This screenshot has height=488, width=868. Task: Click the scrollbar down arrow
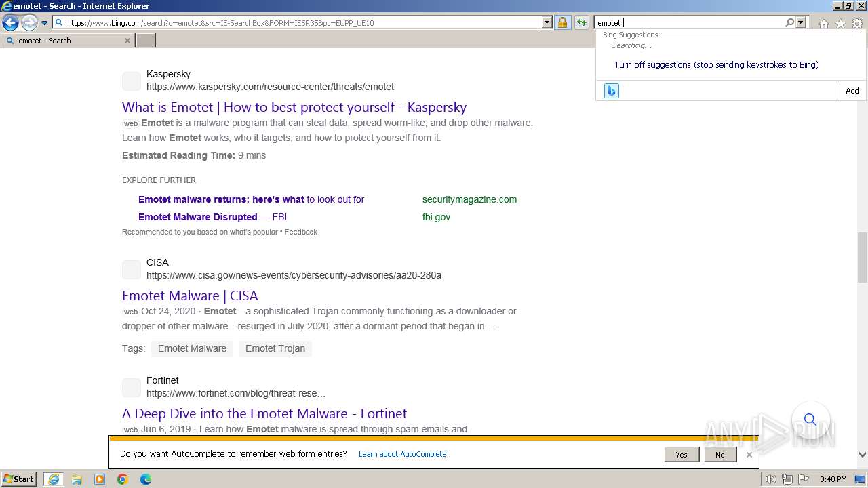click(x=863, y=455)
